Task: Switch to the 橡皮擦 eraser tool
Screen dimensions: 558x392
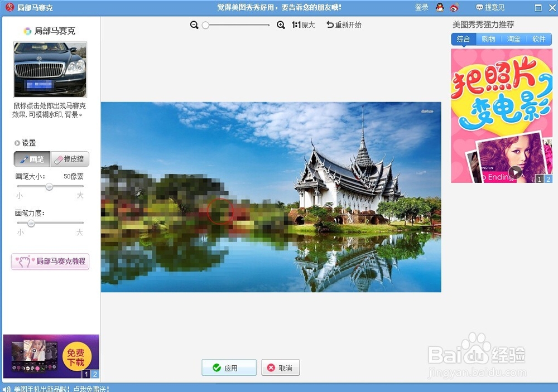Action: coord(69,159)
